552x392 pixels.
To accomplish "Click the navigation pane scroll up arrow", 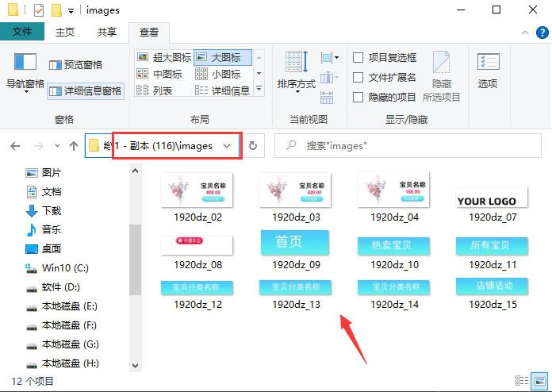I will [x=135, y=171].
